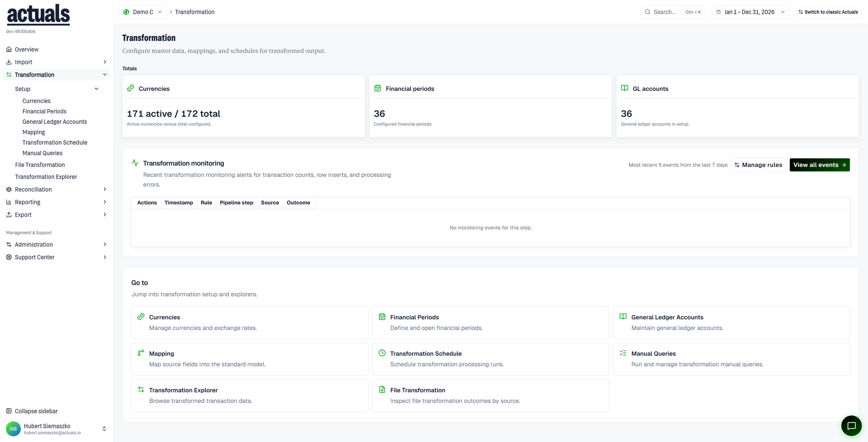Click the Outcome column header
This screenshot has height=442, width=868.
pyautogui.click(x=298, y=203)
